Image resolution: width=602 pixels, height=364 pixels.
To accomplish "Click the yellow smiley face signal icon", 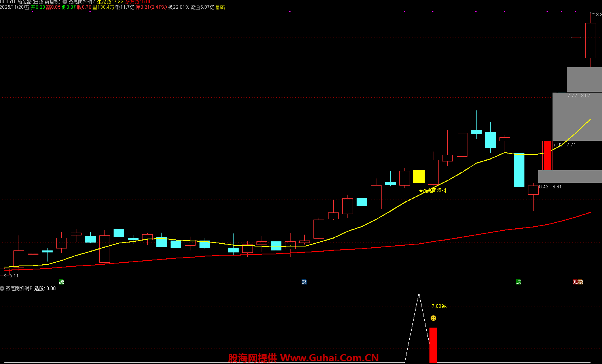I will [x=433, y=318].
